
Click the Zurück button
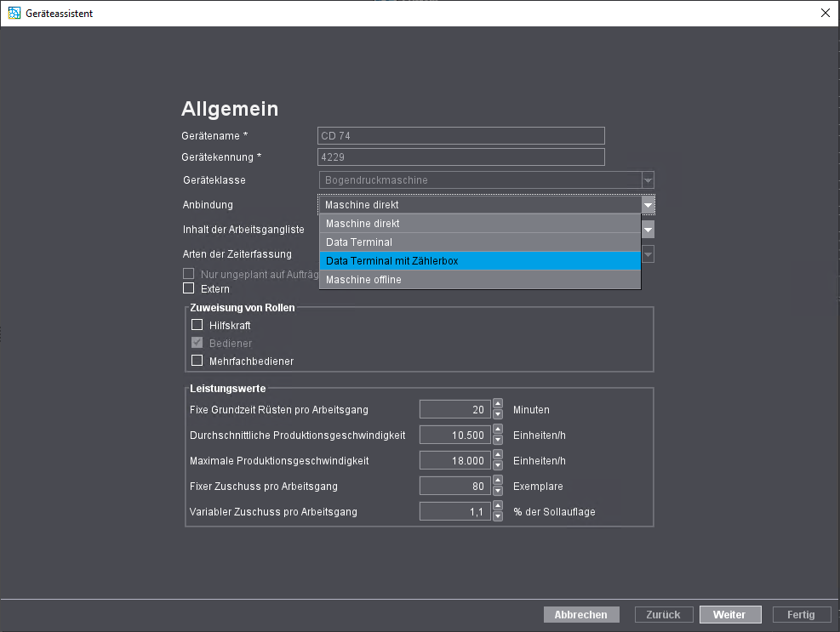pyautogui.click(x=664, y=615)
